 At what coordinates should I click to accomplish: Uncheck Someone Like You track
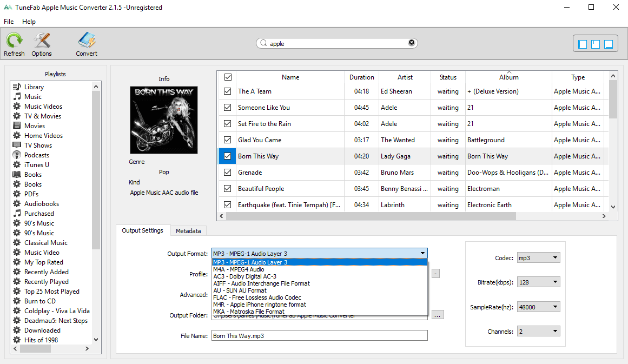[228, 107]
